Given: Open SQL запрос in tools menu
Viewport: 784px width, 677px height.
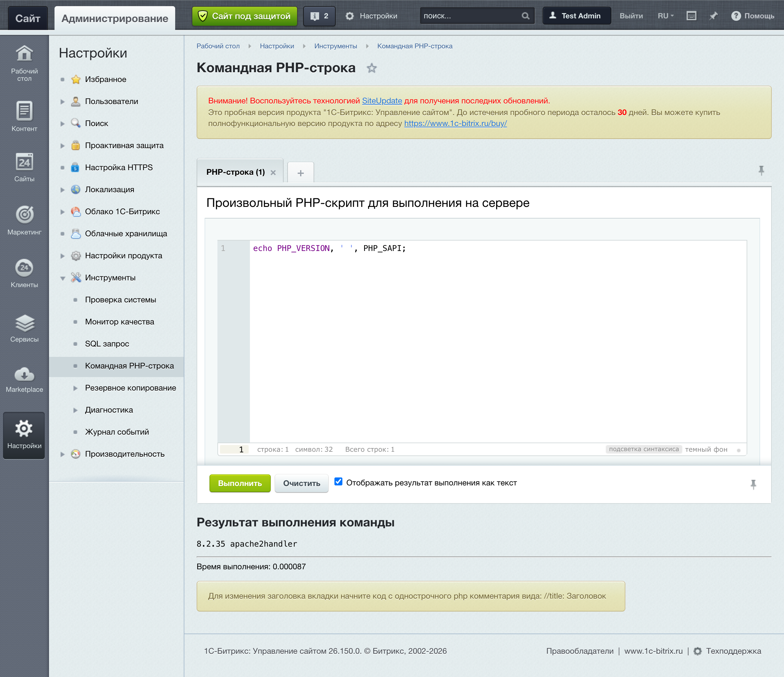Looking at the screenshot, I should coord(107,344).
